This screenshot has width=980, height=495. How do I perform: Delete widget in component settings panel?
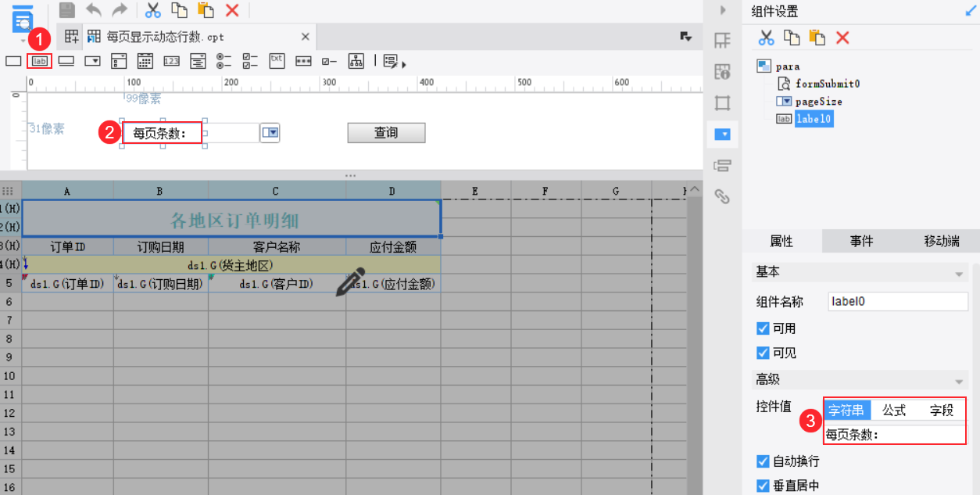tap(842, 38)
